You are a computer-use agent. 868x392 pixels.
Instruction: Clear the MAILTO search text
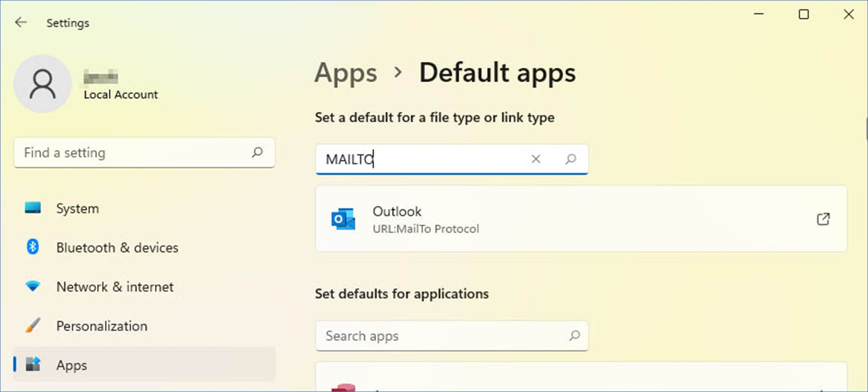pos(536,159)
